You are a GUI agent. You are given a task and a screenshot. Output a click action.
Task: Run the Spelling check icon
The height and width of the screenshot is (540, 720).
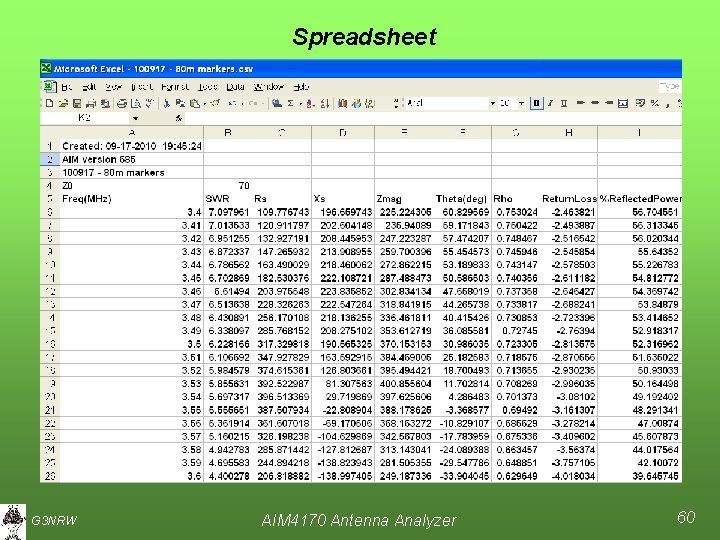(x=150, y=104)
